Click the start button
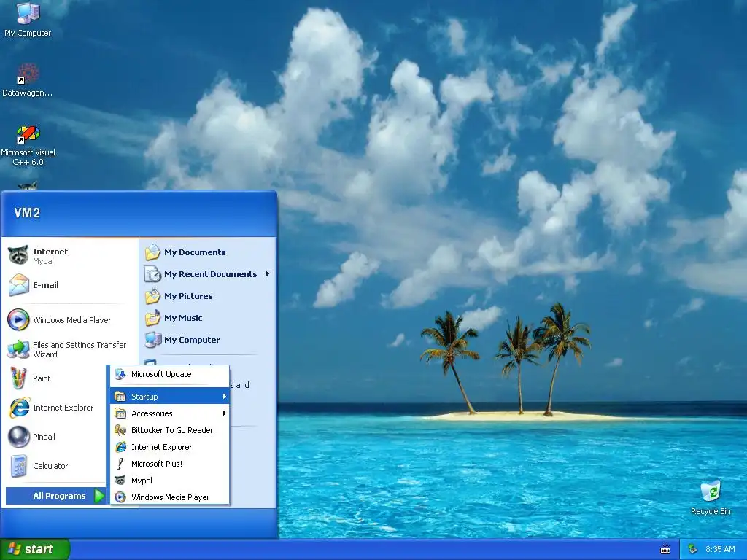The height and width of the screenshot is (560, 747). (35, 550)
